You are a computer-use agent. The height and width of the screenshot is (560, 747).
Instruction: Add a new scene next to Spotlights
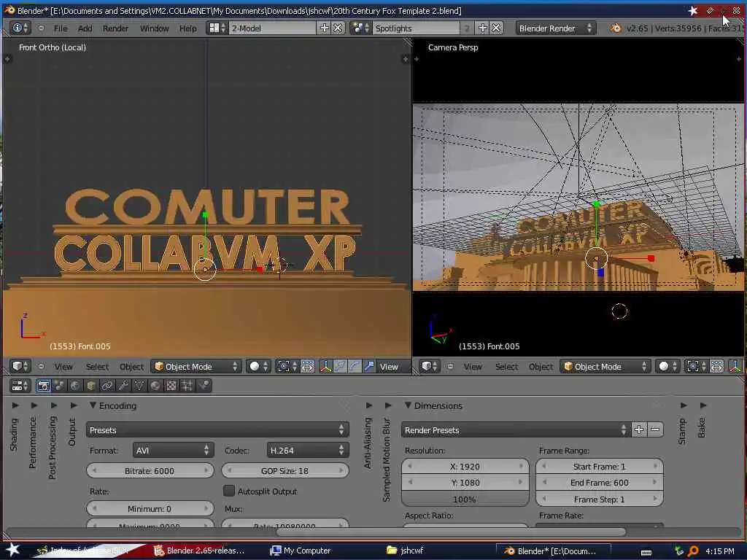pyautogui.click(x=483, y=28)
